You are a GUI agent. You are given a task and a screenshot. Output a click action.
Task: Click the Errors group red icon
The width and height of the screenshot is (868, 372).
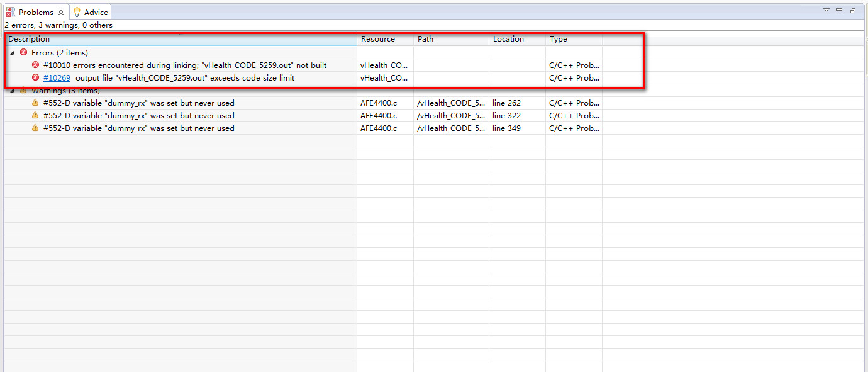24,52
